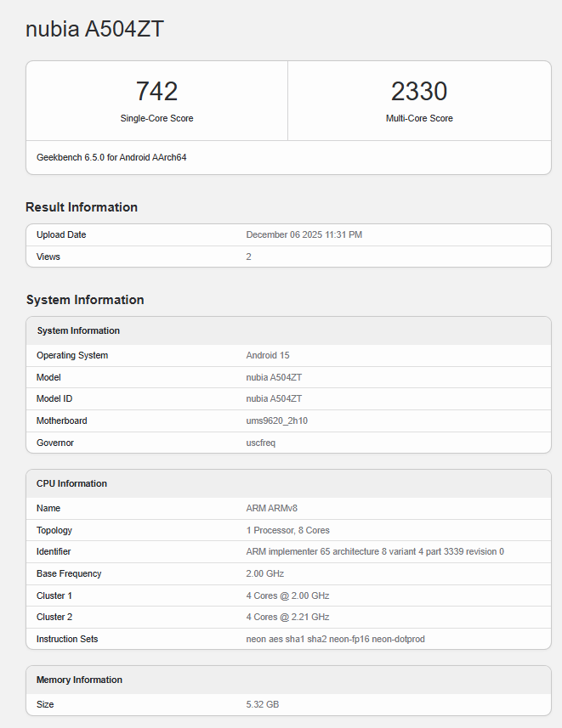Click the System Information table header
The image size is (562, 728).
[78, 330]
